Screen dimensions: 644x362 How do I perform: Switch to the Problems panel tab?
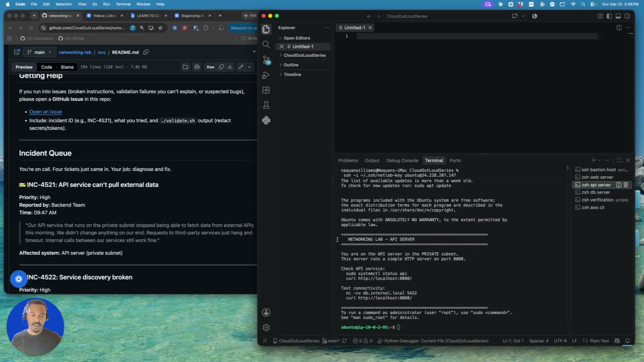[x=348, y=160]
